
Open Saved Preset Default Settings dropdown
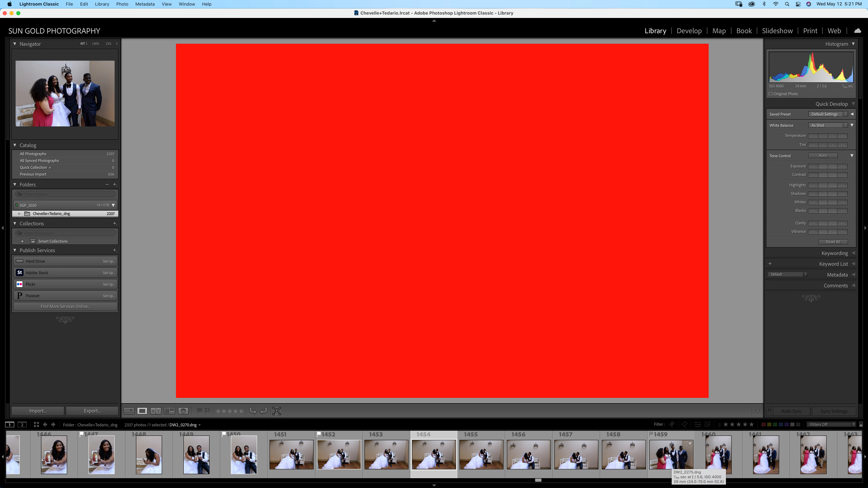827,114
